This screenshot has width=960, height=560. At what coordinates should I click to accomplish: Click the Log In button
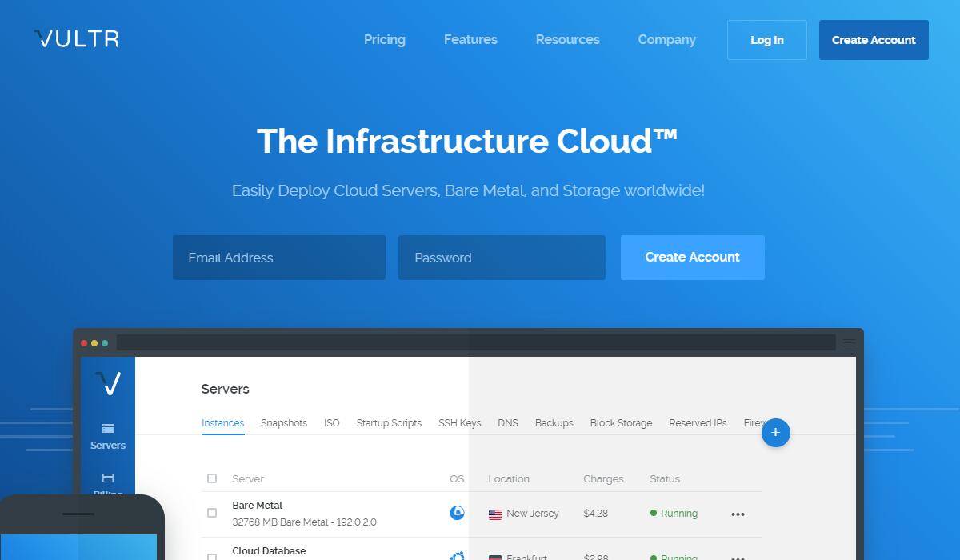point(767,40)
